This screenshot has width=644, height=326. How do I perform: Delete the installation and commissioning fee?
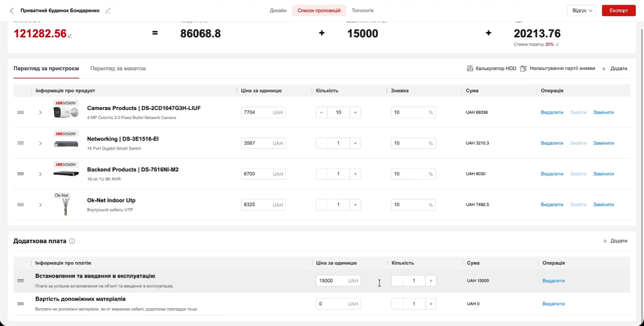pos(553,280)
